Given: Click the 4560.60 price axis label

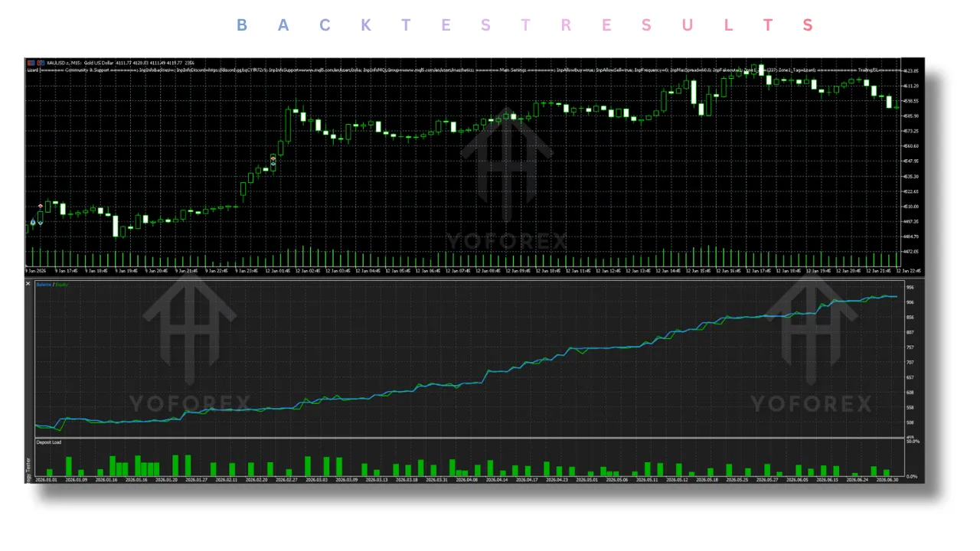Looking at the screenshot, I should click(911, 145).
